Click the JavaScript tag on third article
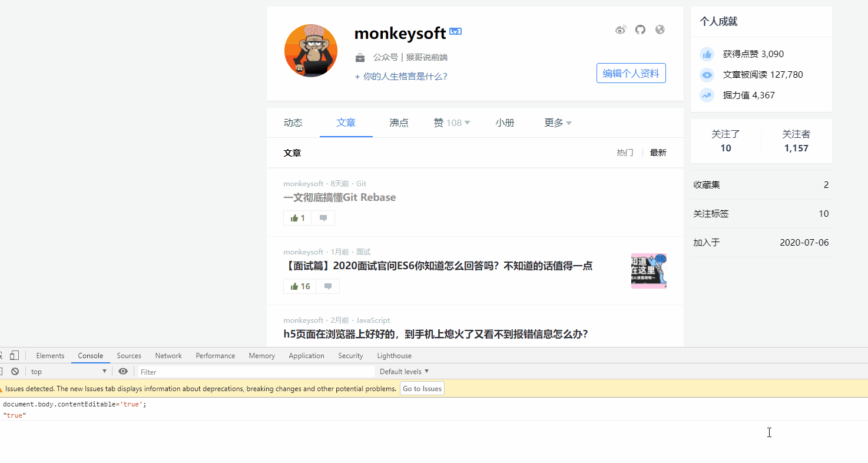868x463 pixels. click(373, 320)
